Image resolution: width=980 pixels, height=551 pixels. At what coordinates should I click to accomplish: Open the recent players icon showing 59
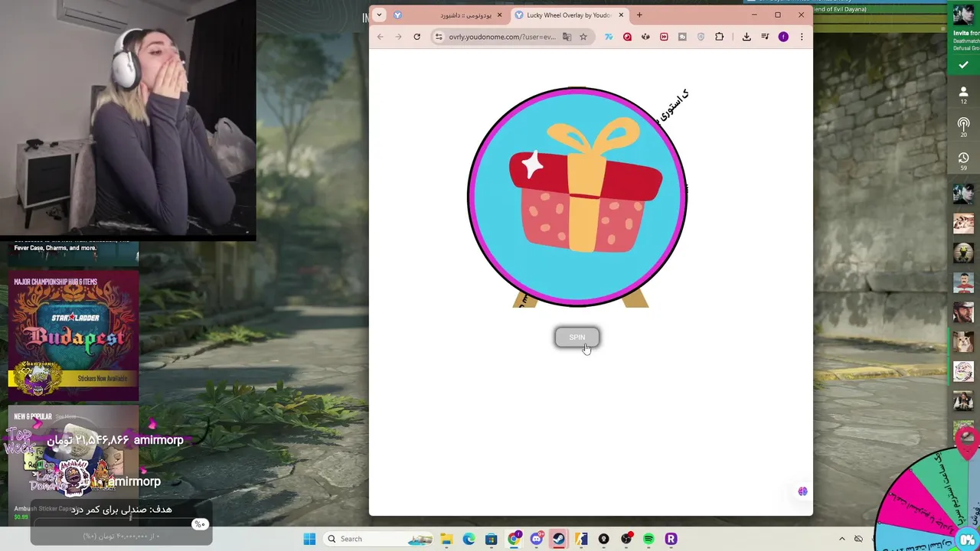(x=963, y=160)
